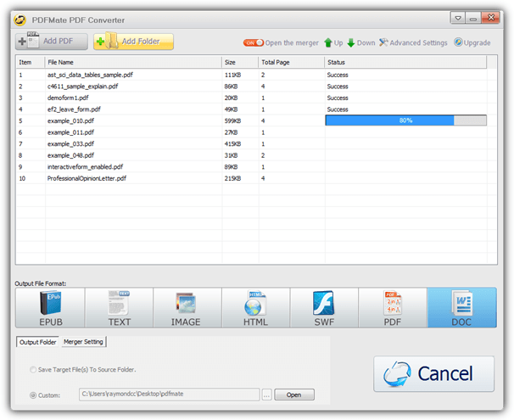Select example_048.pdf row

(x=251, y=155)
